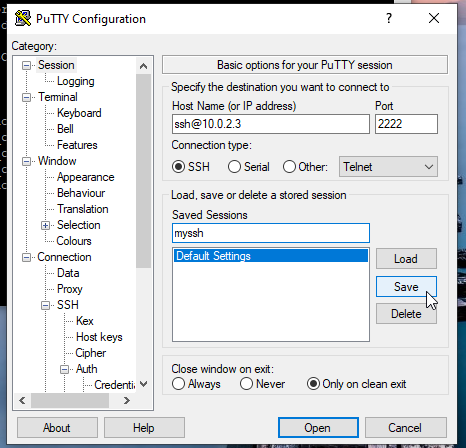Open the Logging category
The image size is (466, 448).
76,81
